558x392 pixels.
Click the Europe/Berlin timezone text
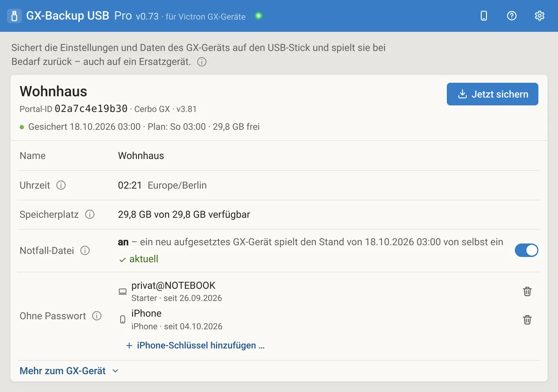click(177, 185)
